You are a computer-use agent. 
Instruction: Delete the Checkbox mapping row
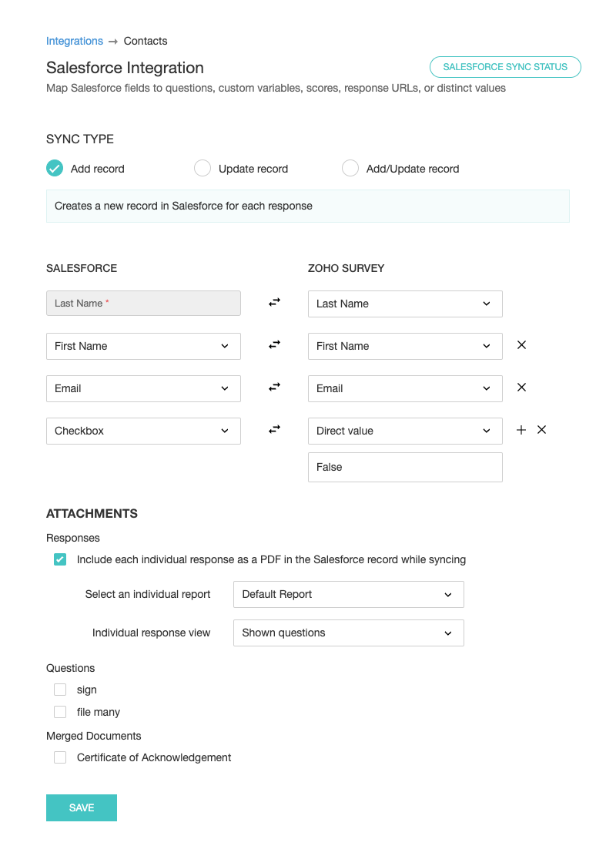[541, 430]
